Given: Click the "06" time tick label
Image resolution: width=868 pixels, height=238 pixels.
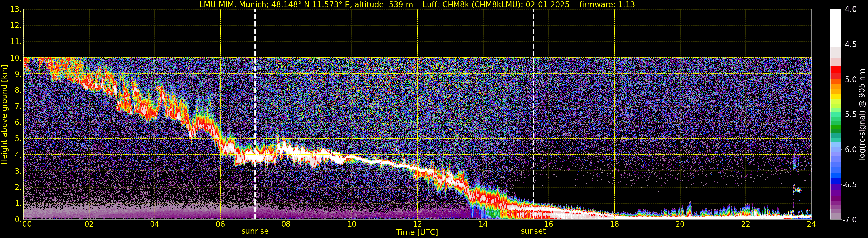Looking at the screenshot, I should (x=220, y=224).
